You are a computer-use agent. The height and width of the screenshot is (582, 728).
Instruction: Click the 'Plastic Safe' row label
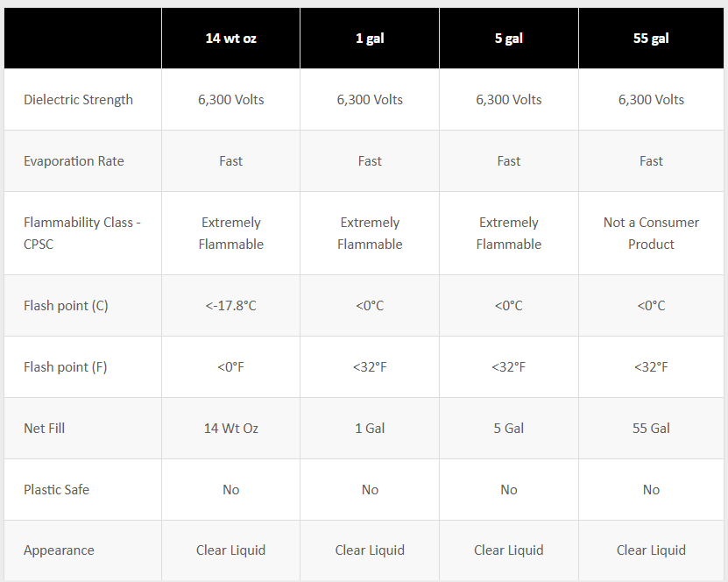(56, 490)
